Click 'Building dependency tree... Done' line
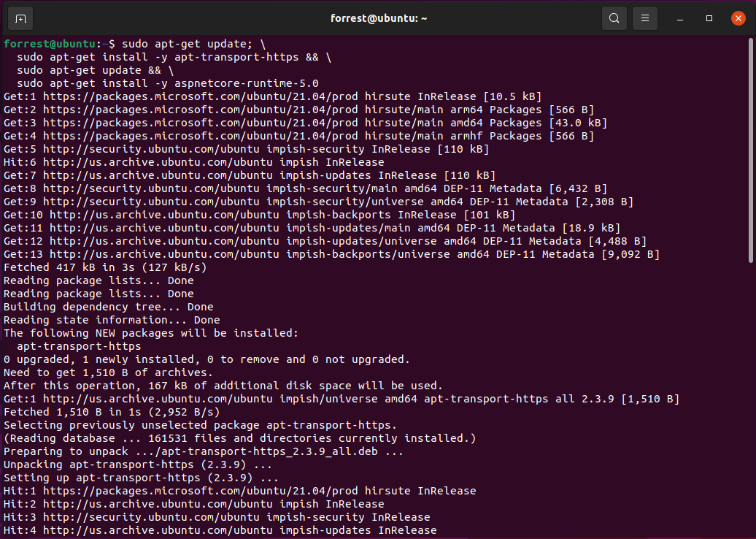 coord(109,307)
